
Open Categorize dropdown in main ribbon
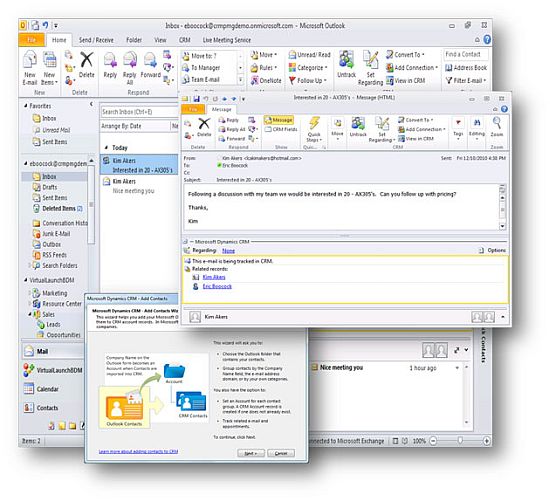308,68
